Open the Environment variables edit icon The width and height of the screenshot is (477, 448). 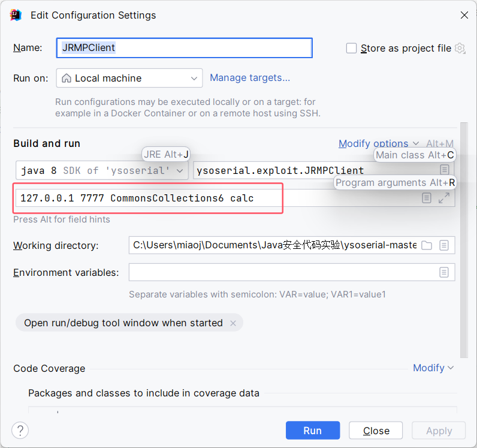444,272
